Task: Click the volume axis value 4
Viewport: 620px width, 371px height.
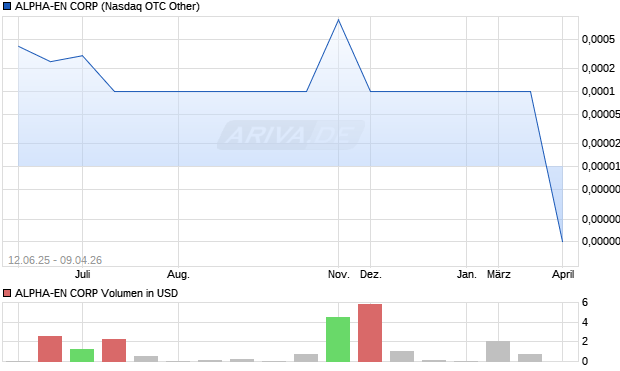Action: (585, 322)
